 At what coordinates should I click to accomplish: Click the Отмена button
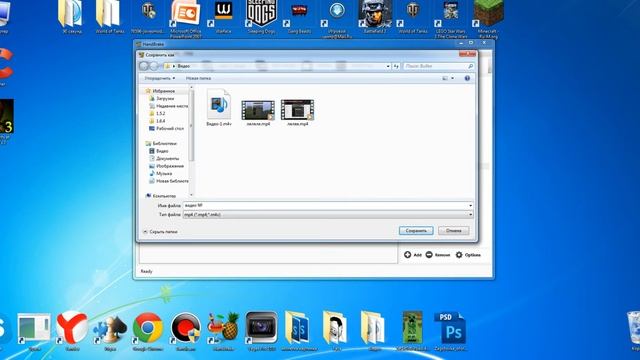tap(453, 231)
